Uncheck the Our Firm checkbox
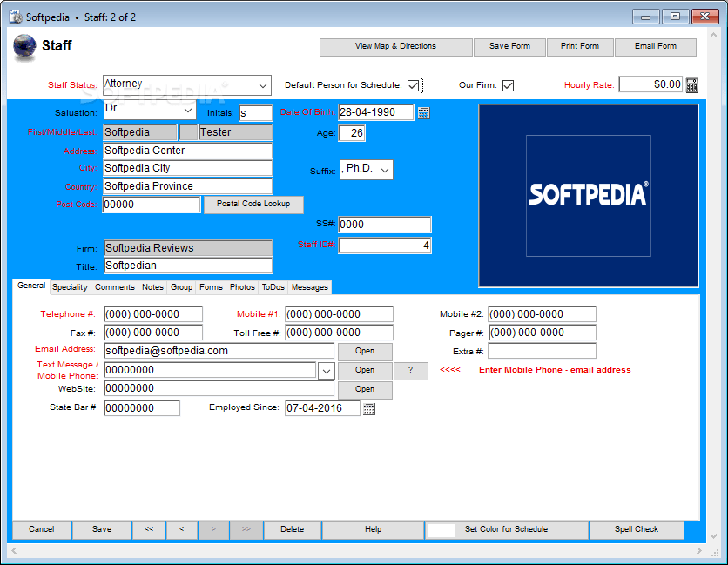 pos(509,84)
